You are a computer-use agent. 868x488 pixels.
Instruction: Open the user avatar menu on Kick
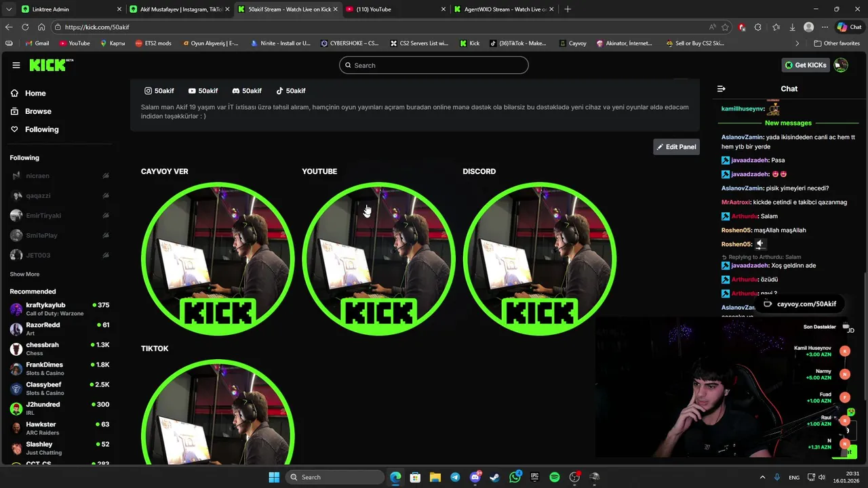pyautogui.click(x=841, y=65)
